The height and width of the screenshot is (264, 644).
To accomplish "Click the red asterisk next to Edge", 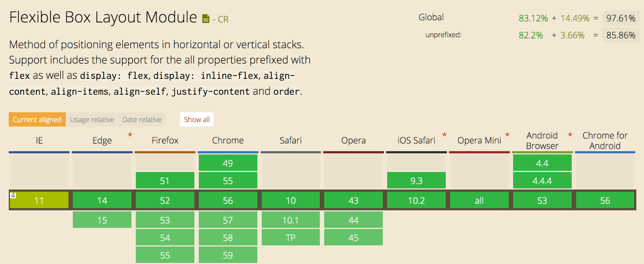I will 130,135.
